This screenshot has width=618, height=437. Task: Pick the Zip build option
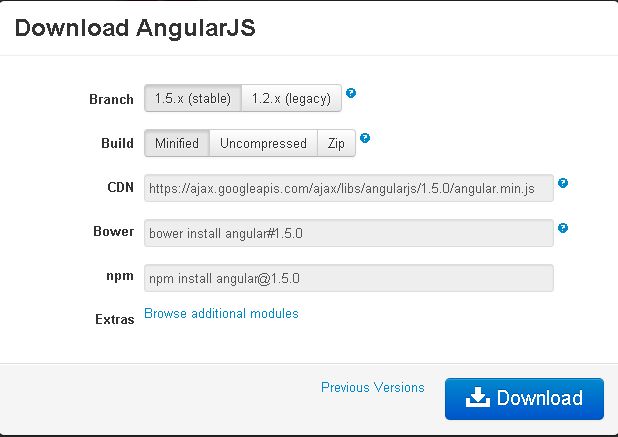[336, 143]
